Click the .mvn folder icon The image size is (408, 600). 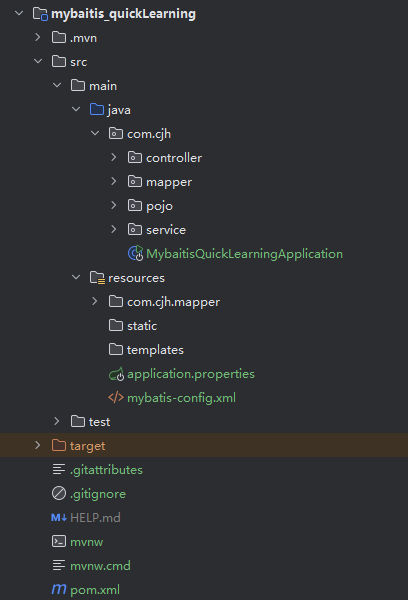tap(59, 38)
